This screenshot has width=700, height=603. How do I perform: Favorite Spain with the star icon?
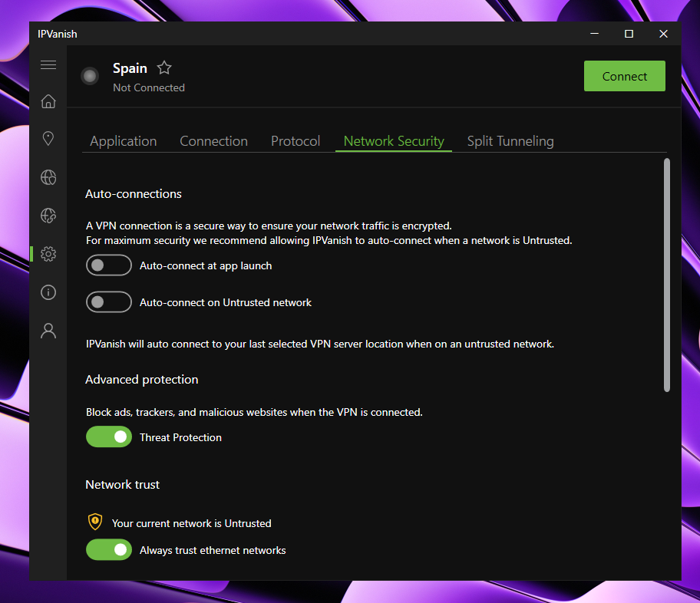[164, 68]
